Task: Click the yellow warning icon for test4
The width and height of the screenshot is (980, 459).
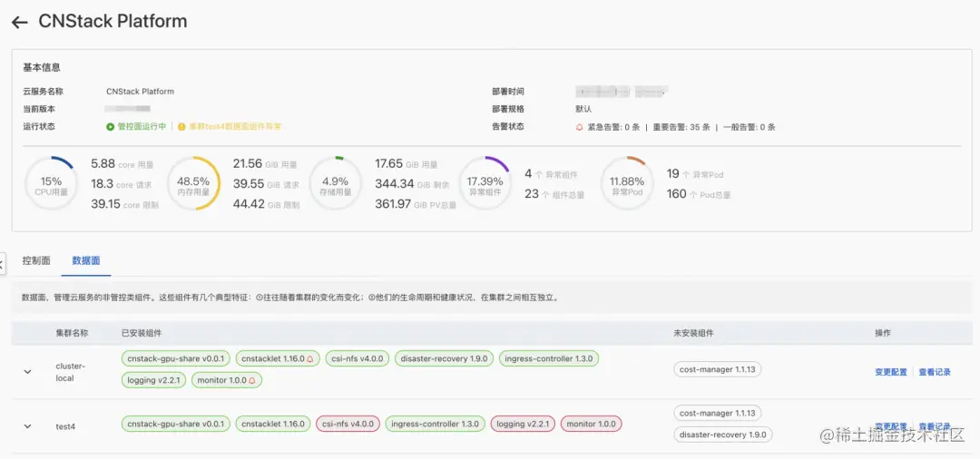Action: click(181, 126)
